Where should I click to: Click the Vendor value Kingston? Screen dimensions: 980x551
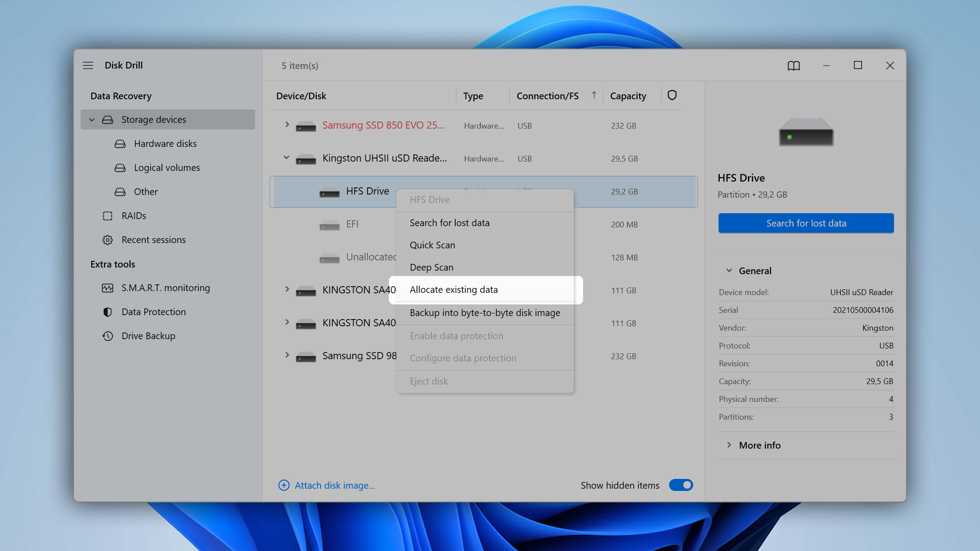click(x=878, y=328)
